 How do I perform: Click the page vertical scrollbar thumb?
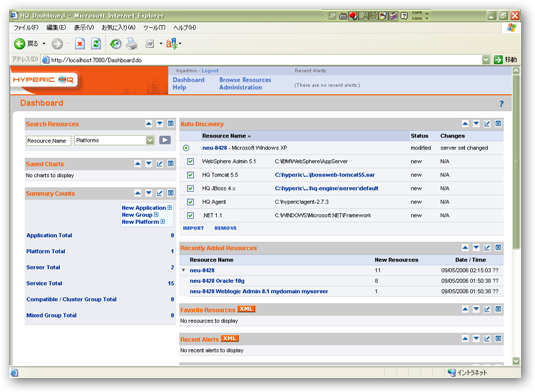point(516,162)
